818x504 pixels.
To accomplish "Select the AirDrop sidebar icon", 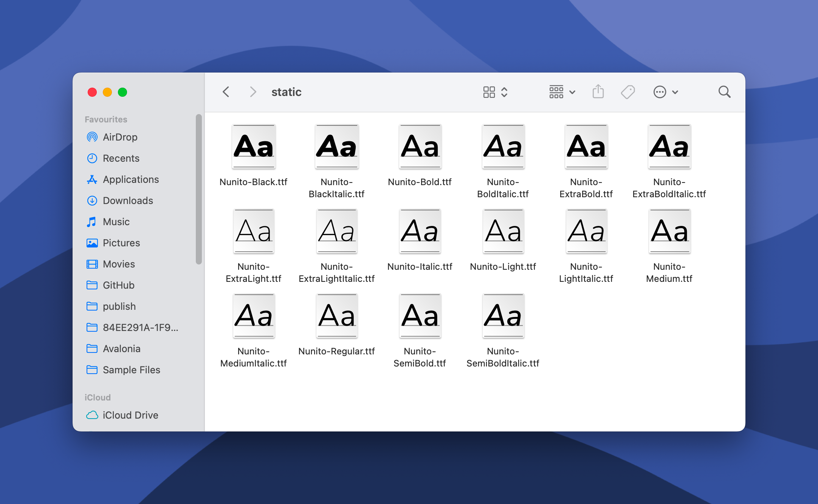I will click(x=92, y=137).
